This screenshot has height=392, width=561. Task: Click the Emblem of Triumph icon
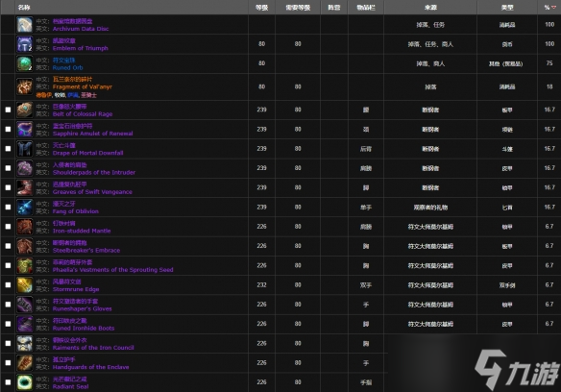pyautogui.click(x=24, y=44)
